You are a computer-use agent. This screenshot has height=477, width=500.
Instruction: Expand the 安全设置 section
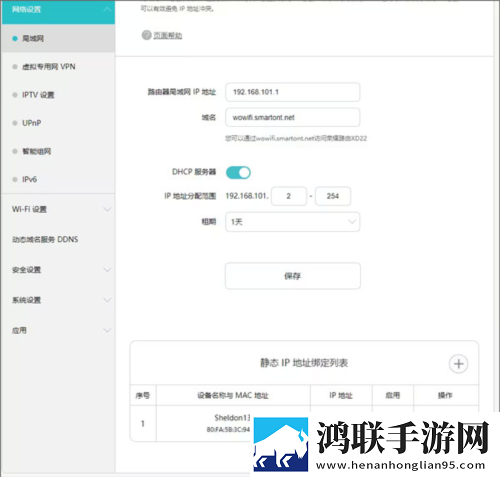[x=58, y=270]
